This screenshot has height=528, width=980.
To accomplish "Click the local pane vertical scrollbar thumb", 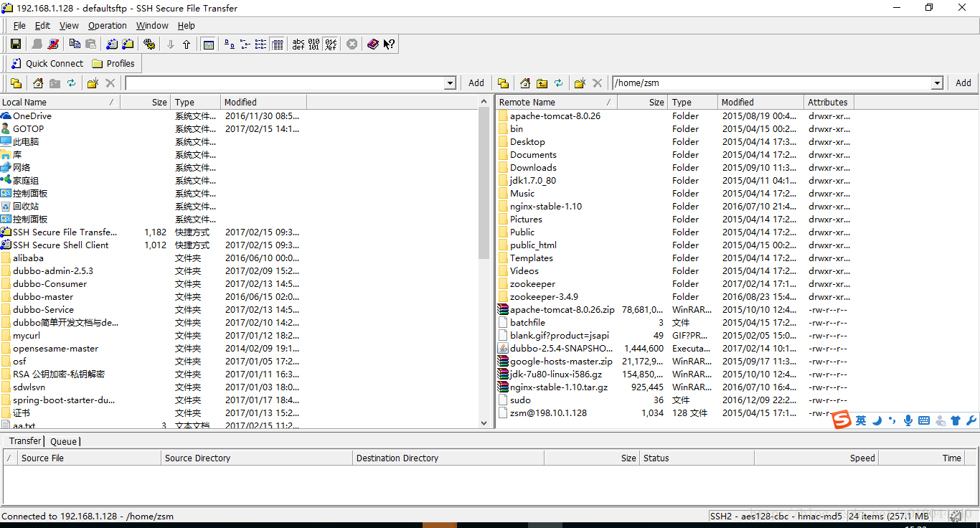I will 484,184.
